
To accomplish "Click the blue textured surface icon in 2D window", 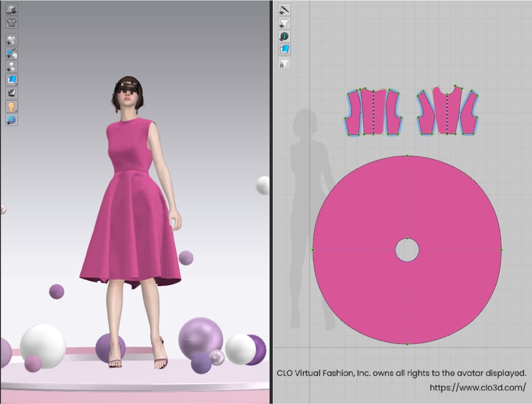I will point(284,49).
